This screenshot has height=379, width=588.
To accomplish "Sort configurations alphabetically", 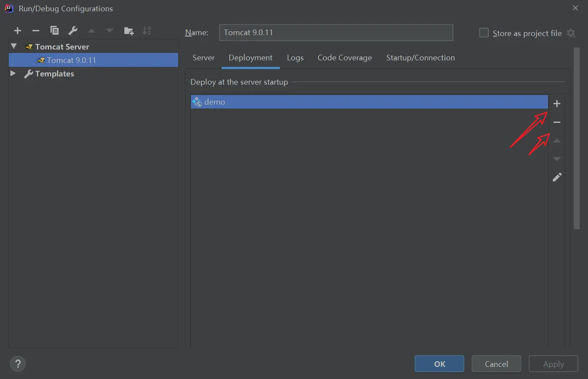I will click(147, 30).
